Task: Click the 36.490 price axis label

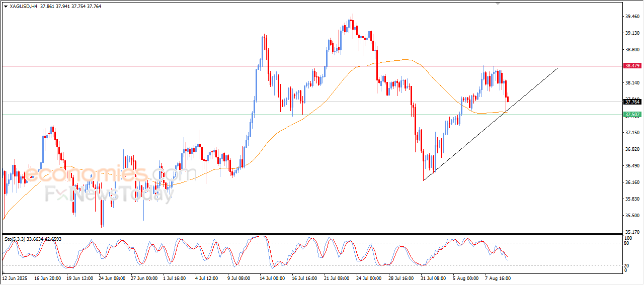Action: click(632, 166)
